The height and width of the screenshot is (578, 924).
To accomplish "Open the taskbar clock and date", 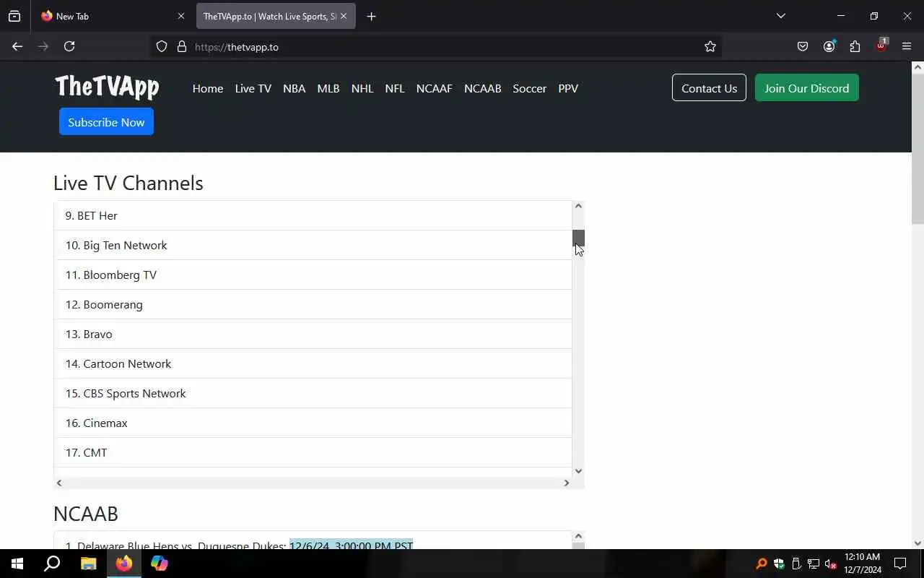I will tap(863, 564).
